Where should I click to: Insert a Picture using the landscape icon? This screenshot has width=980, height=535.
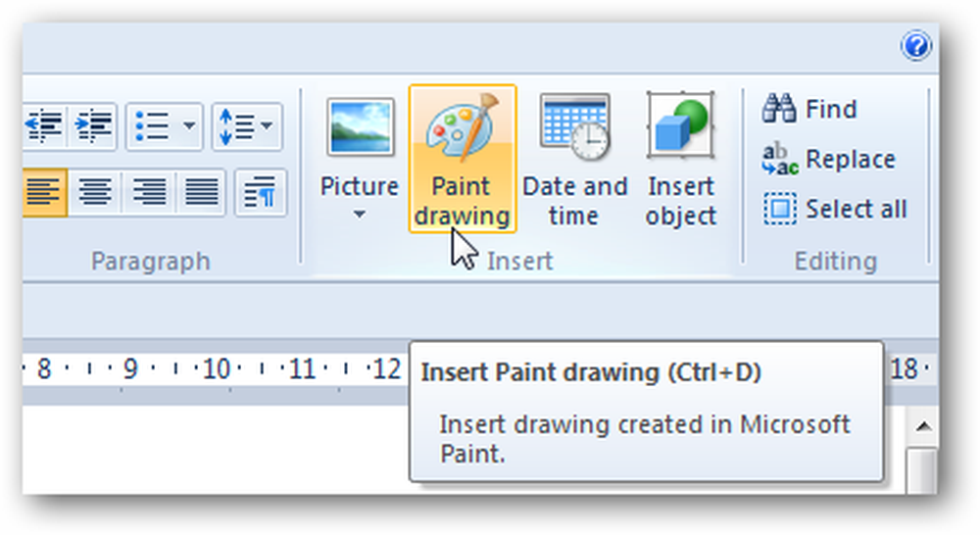point(360,127)
